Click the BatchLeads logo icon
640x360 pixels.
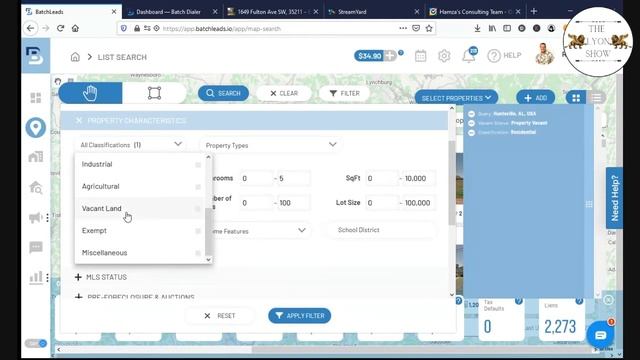[35, 56]
